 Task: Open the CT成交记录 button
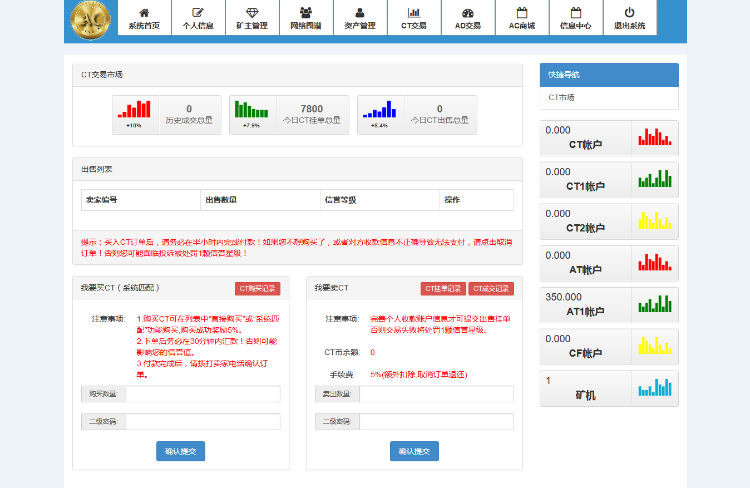click(491, 288)
